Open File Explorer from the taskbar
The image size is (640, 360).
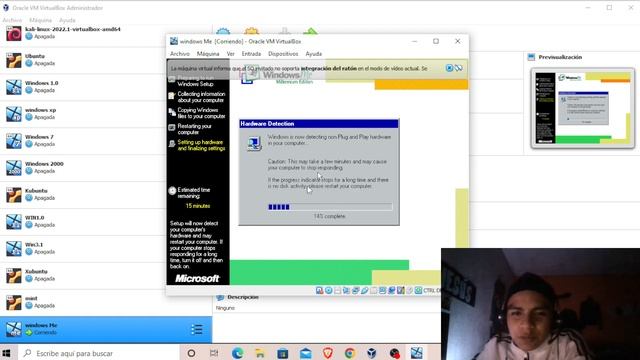coord(260,353)
